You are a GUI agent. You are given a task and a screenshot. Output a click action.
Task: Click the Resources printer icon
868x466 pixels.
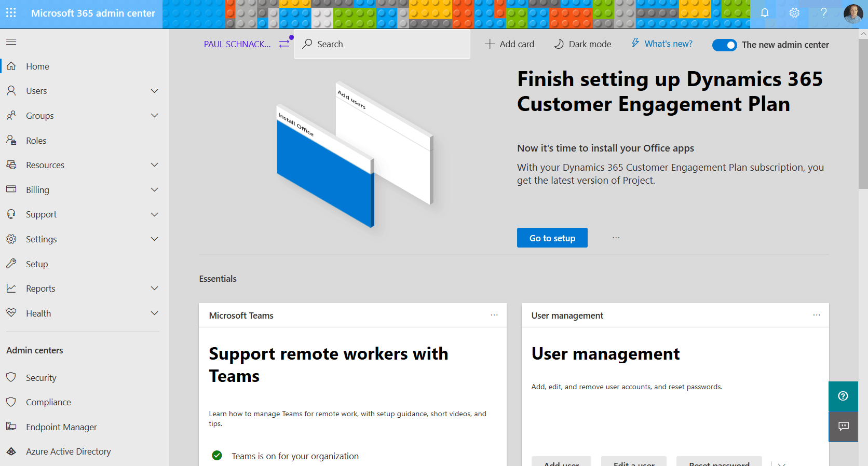tap(11, 165)
